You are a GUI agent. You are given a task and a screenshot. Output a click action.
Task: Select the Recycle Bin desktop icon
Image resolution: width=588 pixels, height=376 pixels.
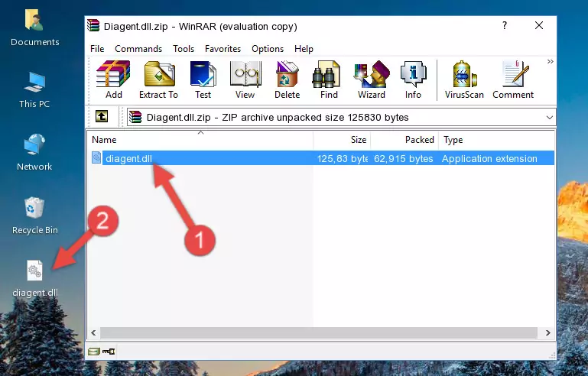[35, 216]
